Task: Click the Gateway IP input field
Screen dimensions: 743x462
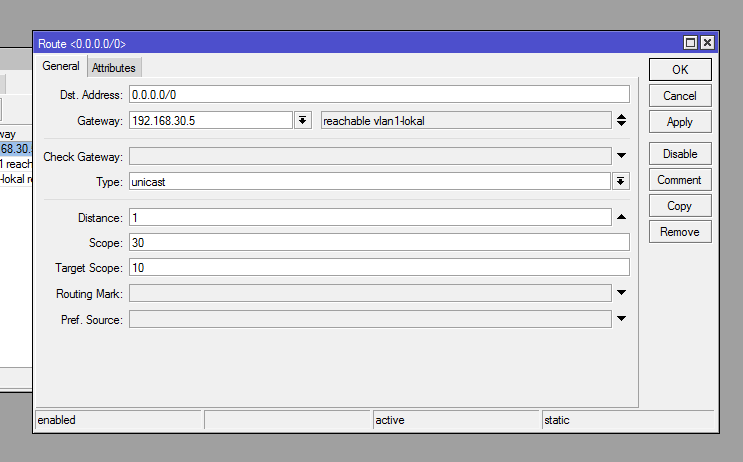Action: click(x=211, y=120)
